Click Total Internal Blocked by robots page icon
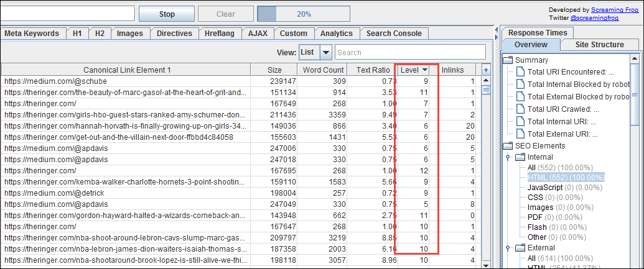Screen dimensions: 644x269 521,84
